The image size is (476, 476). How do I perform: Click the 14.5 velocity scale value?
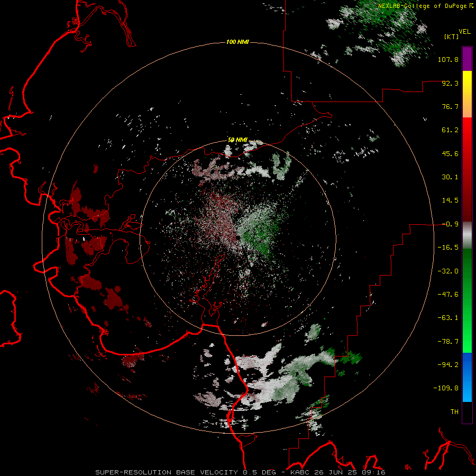point(450,200)
